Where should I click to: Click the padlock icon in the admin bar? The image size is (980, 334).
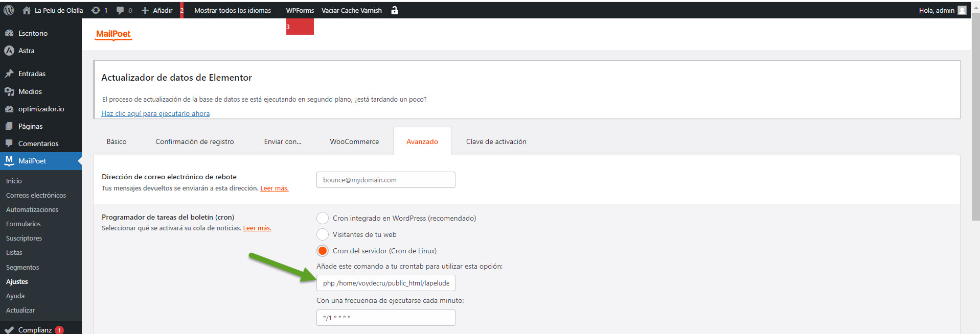(395, 10)
